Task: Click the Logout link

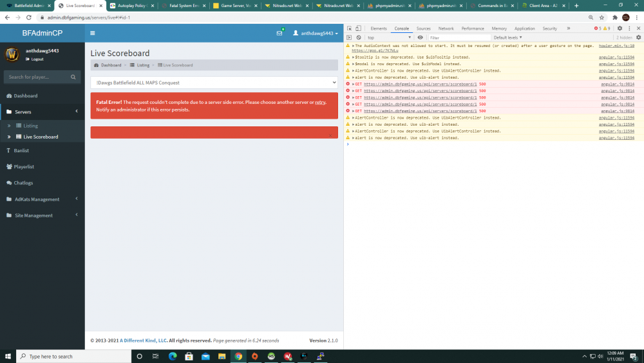Action: (37, 59)
